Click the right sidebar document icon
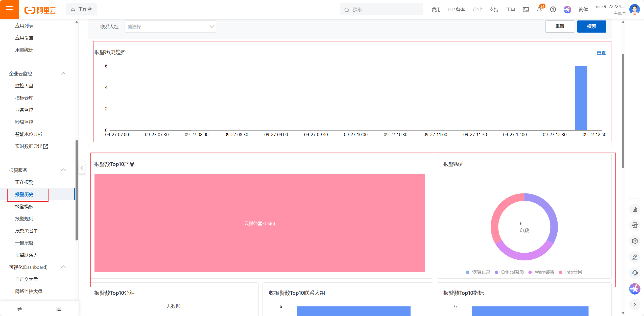Screen dimensions: 644x316 tap(635, 209)
